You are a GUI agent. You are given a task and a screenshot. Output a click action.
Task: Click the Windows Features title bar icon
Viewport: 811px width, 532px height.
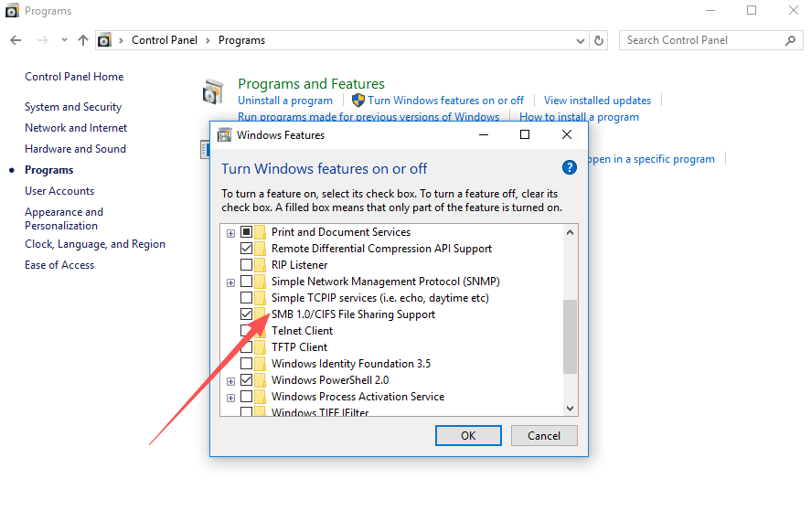coord(225,135)
